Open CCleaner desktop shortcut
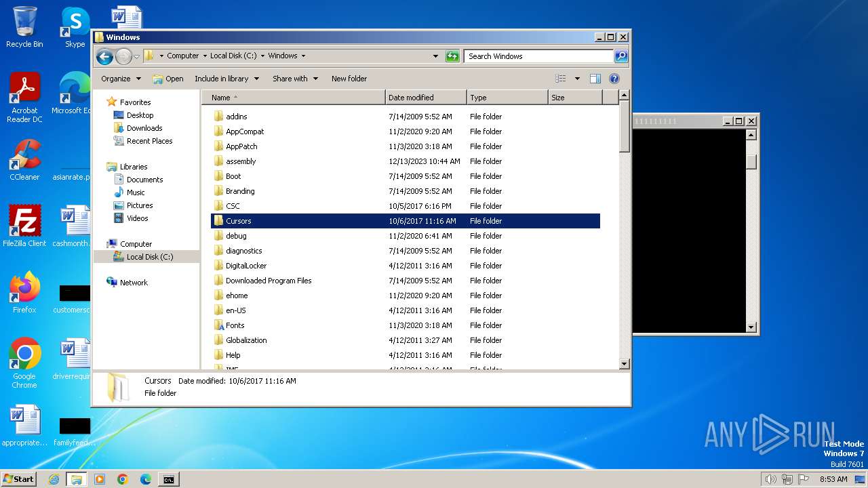 coord(24,160)
